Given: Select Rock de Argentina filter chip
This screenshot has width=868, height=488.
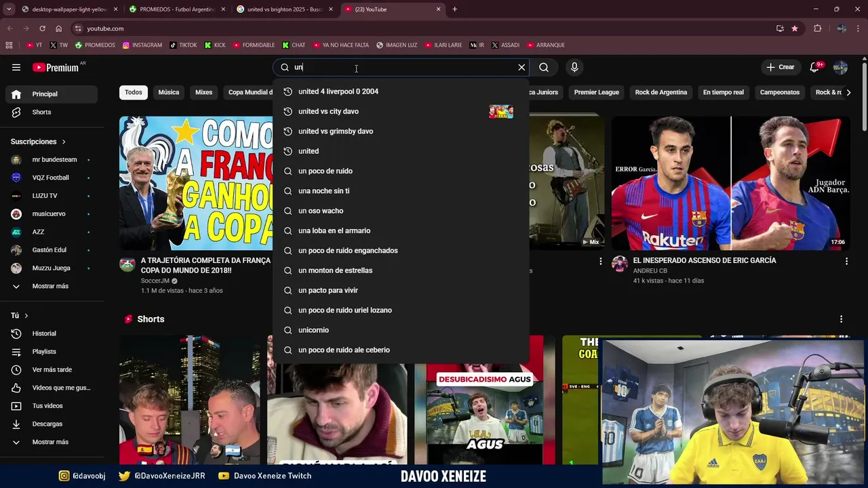Looking at the screenshot, I should [x=661, y=92].
